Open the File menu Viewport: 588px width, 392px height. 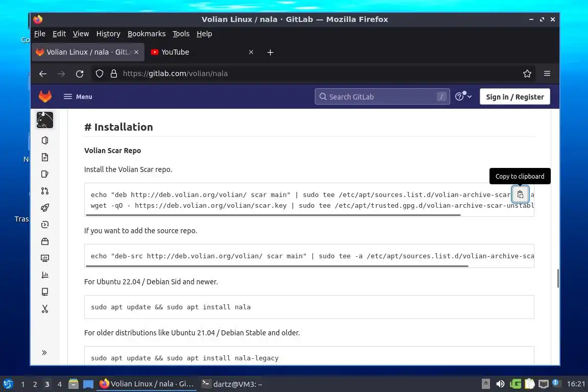point(40,34)
